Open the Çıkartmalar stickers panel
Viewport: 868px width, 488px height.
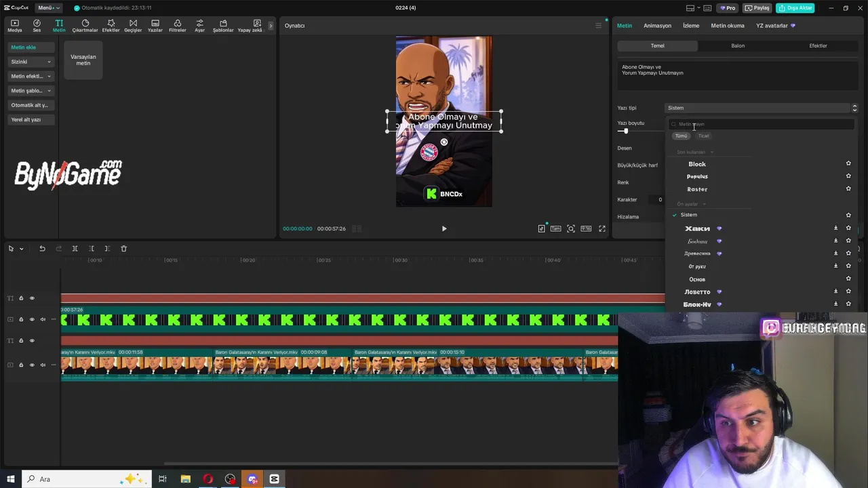point(85,26)
